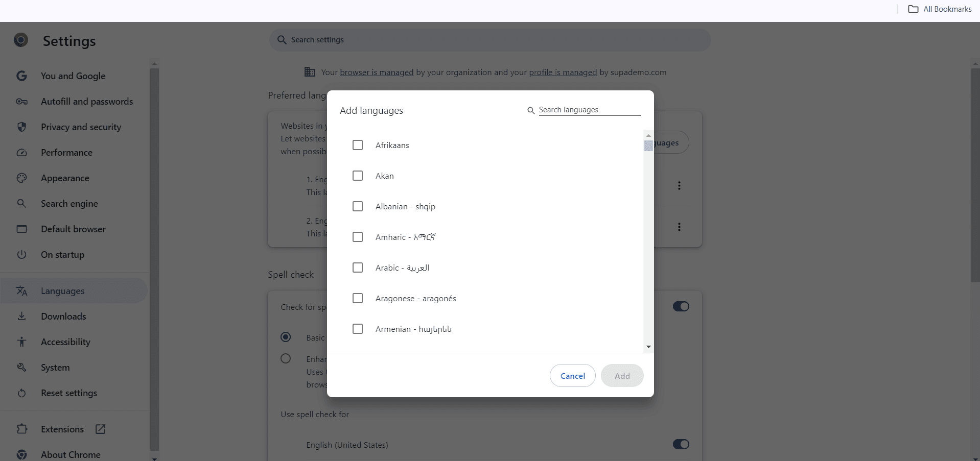Click the Search languages input field
Screen dimensions: 980x461
pos(588,109)
